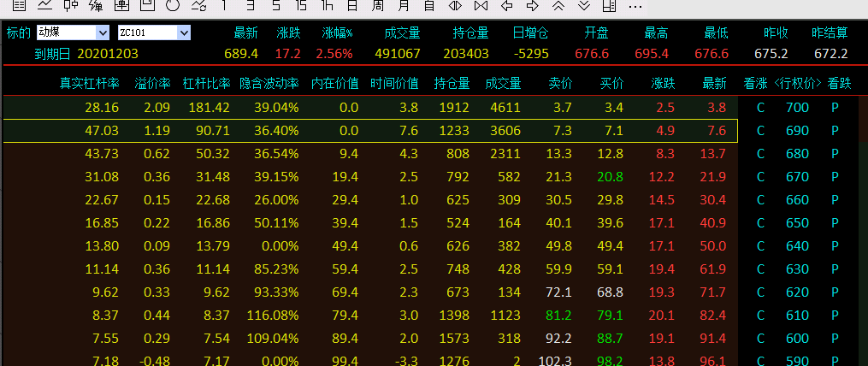The width and height of the screenshot is (868, 366).
Task: Switch to 周 weekly period
Action: tap(378, 5)
